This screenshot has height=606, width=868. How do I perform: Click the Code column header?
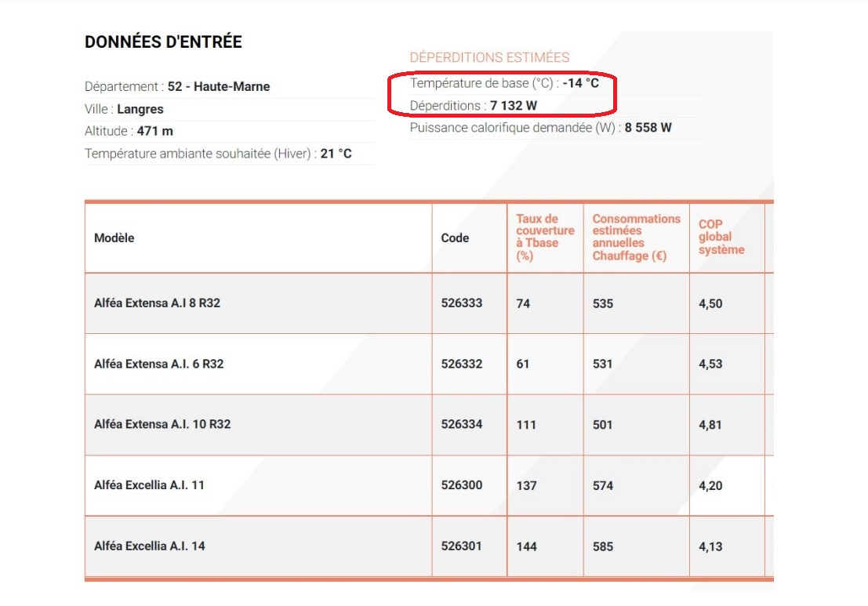(x=455, y=238)
